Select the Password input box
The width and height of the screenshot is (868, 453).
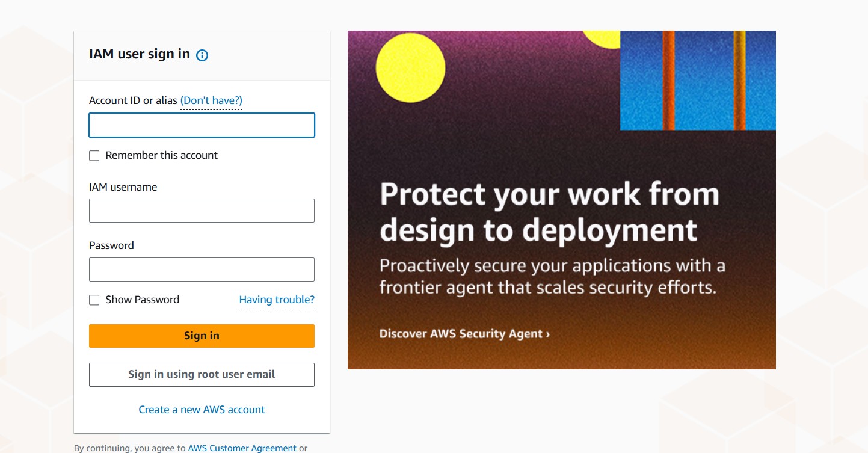[202, 270]
